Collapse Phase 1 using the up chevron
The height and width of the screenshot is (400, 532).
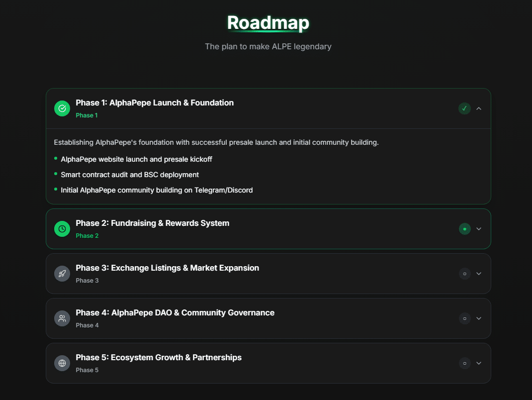pos(479,108)
